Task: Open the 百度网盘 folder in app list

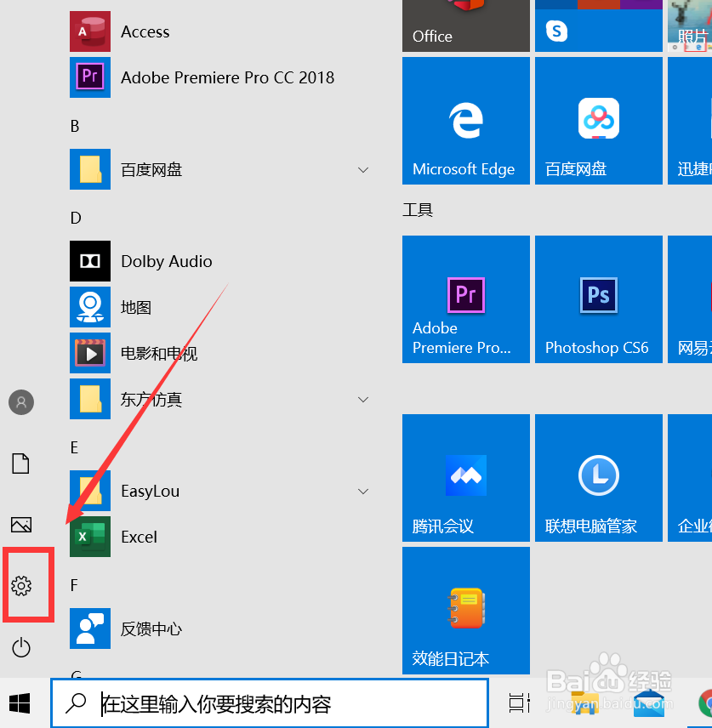Action: (223, 169)
